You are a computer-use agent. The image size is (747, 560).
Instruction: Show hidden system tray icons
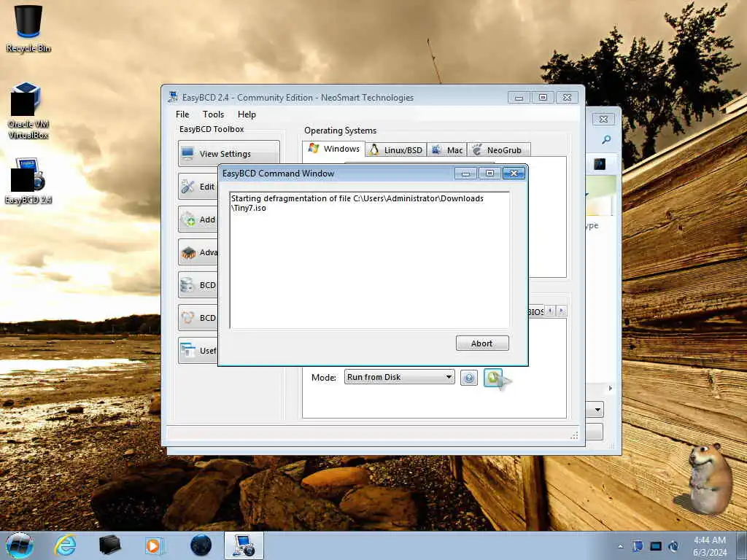[x=620, y=547]
